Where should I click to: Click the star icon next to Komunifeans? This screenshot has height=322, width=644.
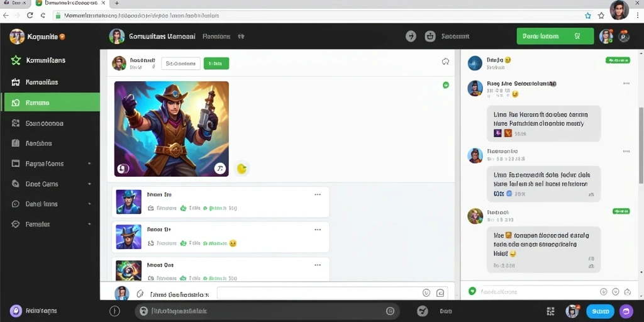16,60
